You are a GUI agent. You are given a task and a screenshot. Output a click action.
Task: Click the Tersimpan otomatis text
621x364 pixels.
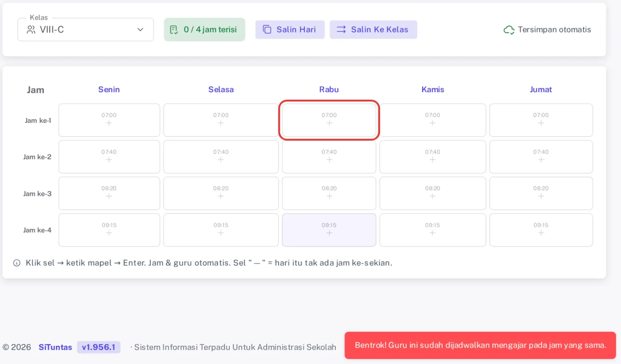(x=554, y=30)
